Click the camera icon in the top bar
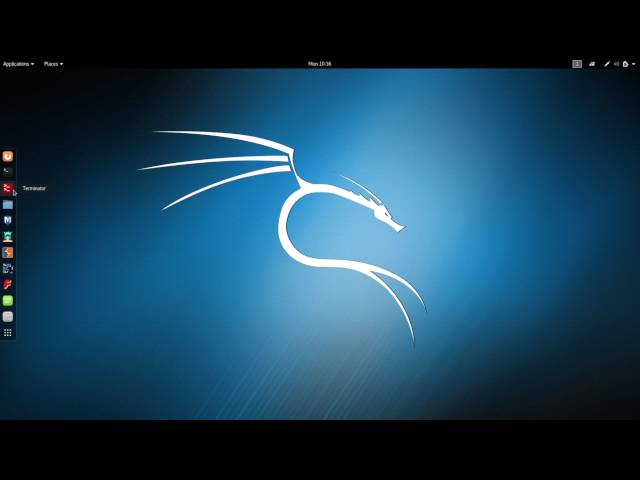The height and width of the screenshot is (480, 640). 592,64
